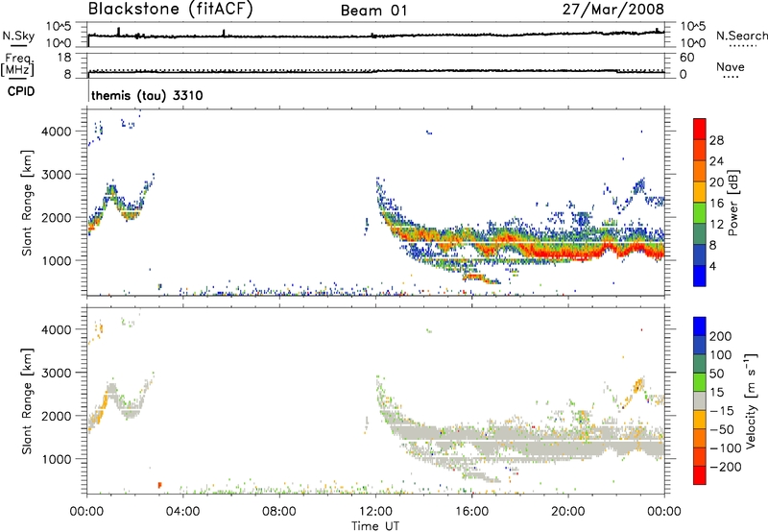Click the "Blackstone (fitACF)" plot title
This screenshot has width=768, height=532.
coord(170,10)
